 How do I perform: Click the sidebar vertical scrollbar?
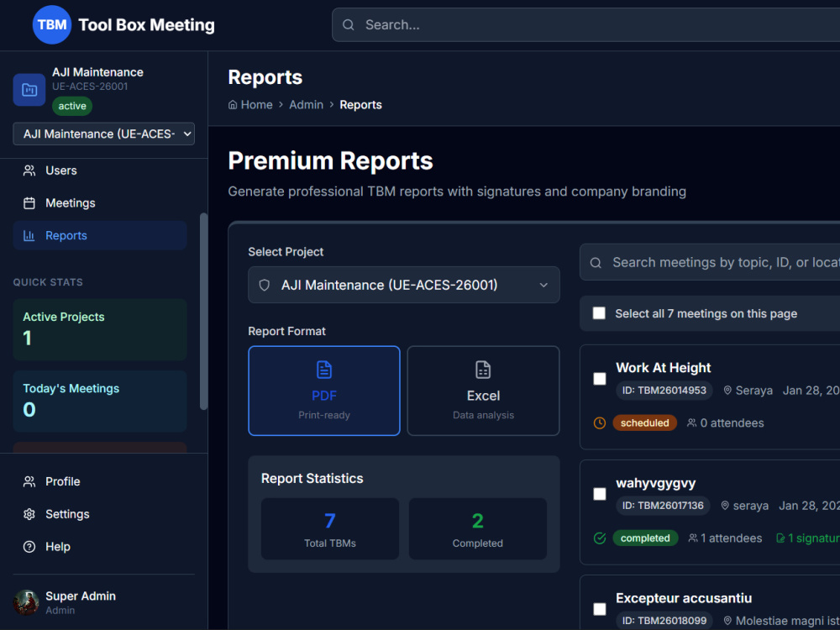[x=203, y=312]
